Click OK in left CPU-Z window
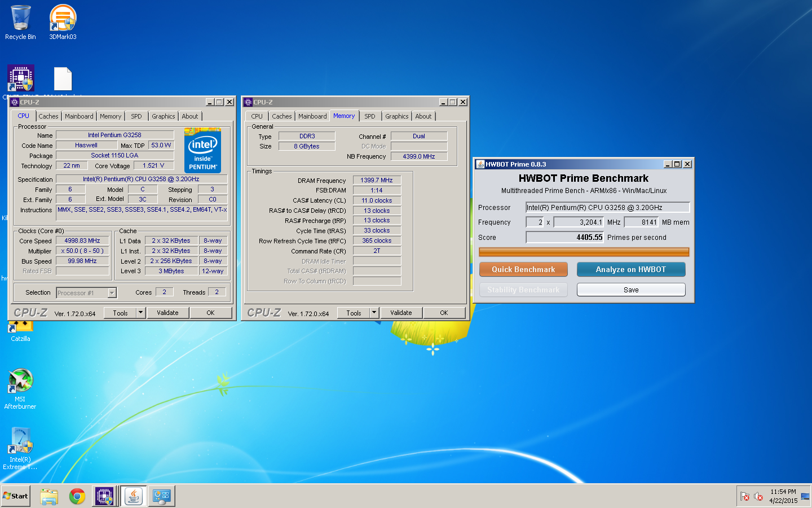 (210, 313)
